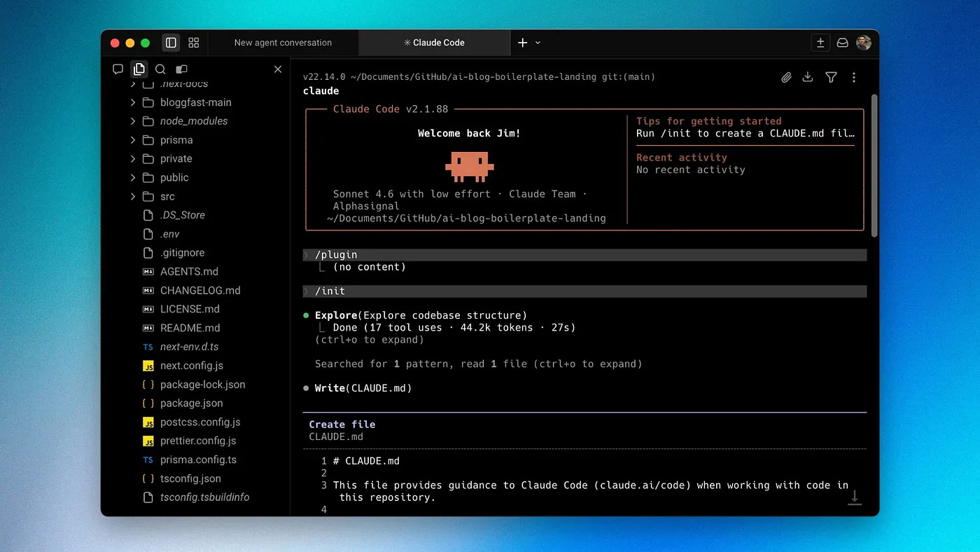
Task: Click the Welcome back Jim! text
Action: (x=469, y=133)
